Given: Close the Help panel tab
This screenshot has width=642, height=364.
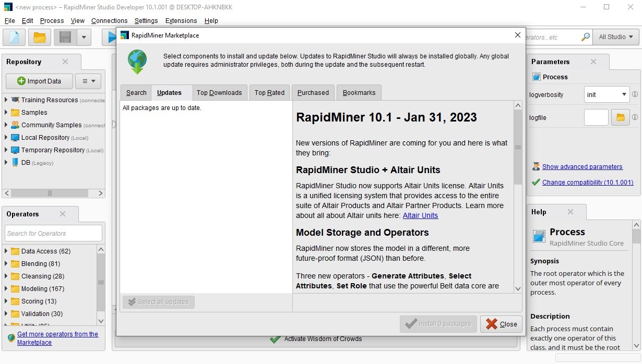Looking at the screenshot, I should pos(570,212).
